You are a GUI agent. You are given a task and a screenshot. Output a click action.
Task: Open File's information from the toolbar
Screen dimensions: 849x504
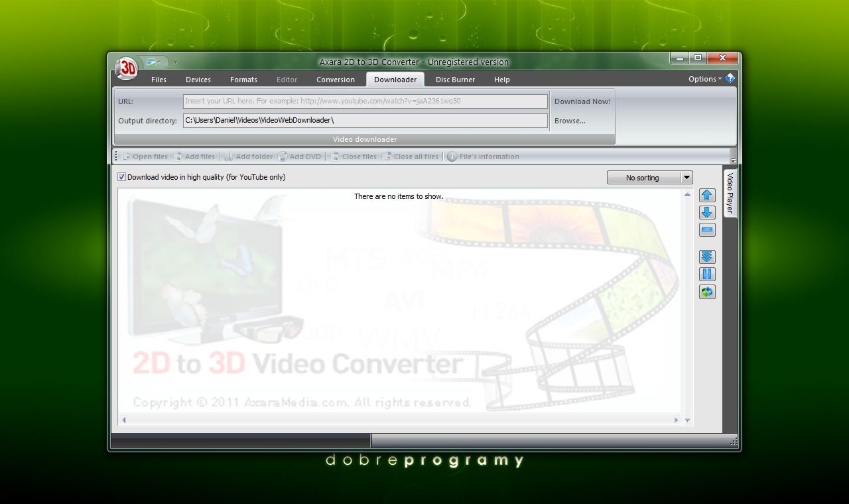coord(483,157)
